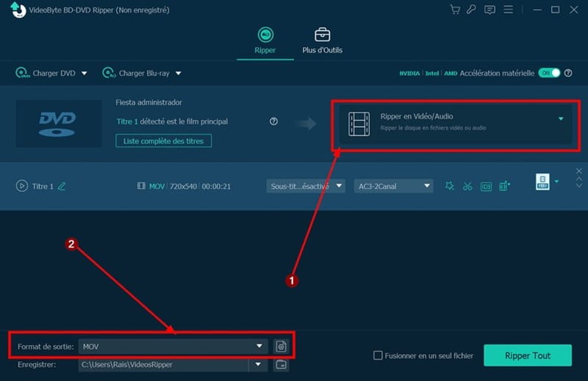Expand Enregistrer path dropdown arrow
Viewport: 588px width, 381px height.
(x=258, y=365)
